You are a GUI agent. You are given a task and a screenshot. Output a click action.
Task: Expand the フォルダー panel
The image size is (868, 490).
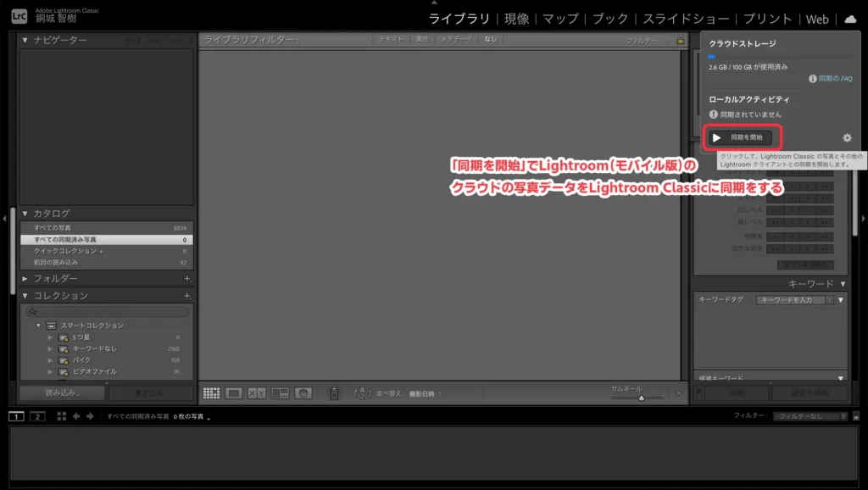pyautogui.click(x=25, y=279)
